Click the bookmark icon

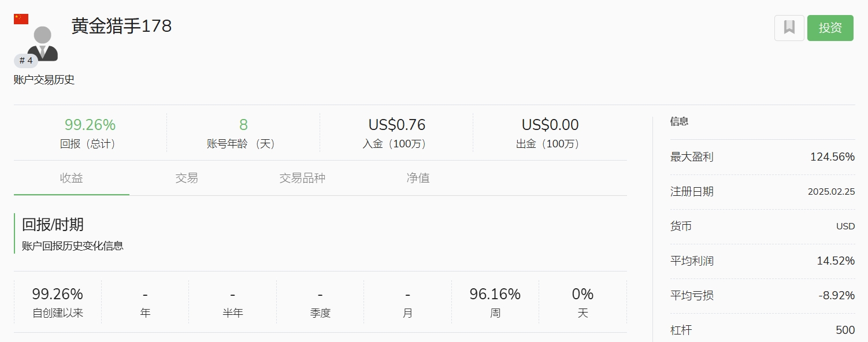[789, 28]
